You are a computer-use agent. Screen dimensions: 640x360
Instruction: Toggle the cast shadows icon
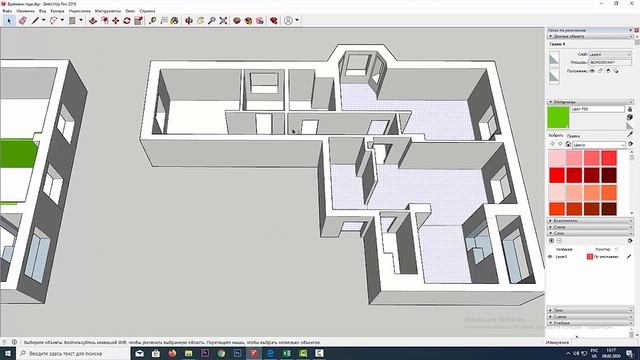click(616, 71)
